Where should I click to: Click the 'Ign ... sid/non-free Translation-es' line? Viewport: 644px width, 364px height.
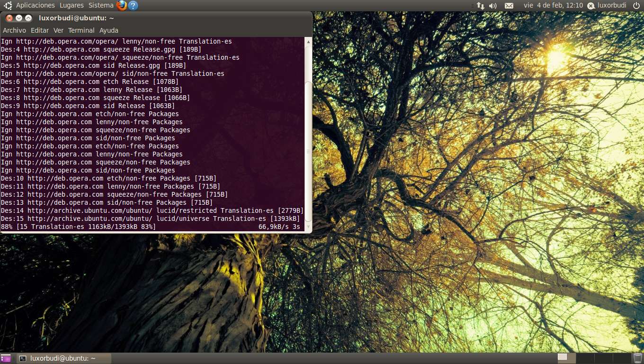[x=113, y=73]
